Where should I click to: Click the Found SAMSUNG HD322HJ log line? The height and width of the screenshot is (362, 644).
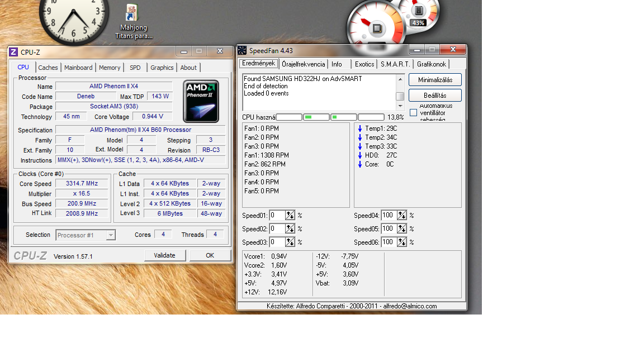(x=302, y=78)
